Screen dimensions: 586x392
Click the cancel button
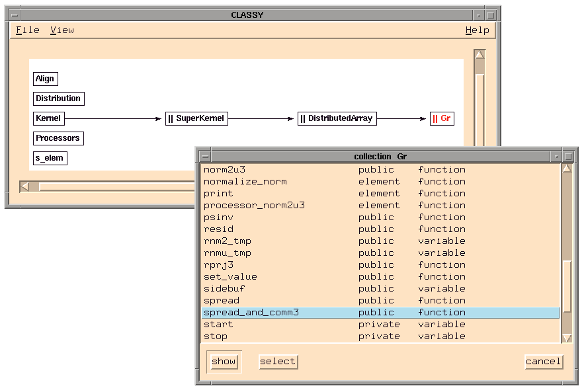544,362
